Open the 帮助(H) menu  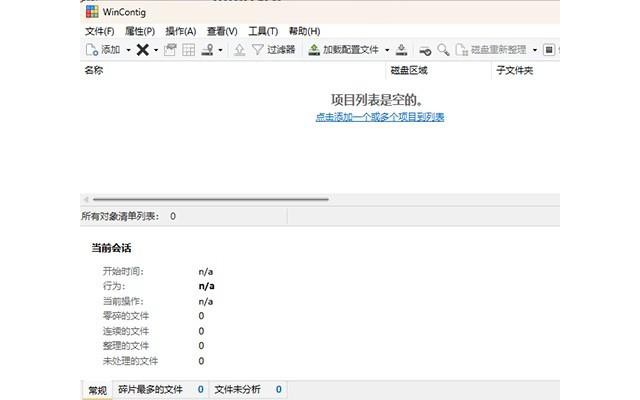[x=304, y=31]
